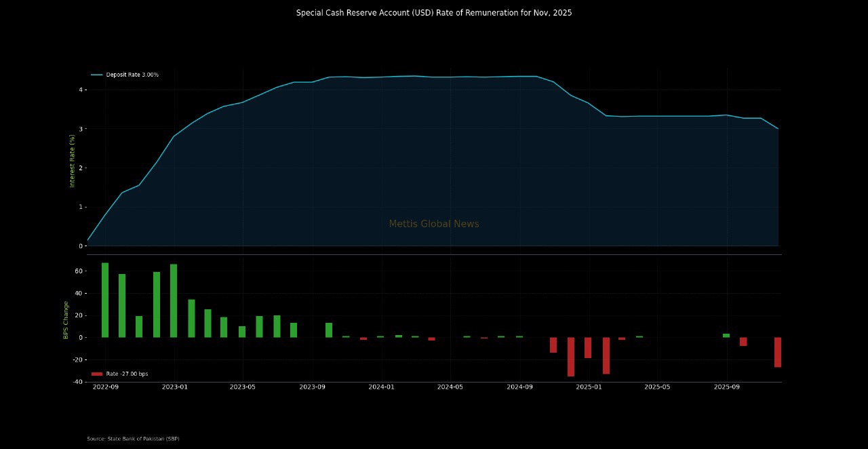
Task: Click the 2025-09 x-axis tick label
Action: coord(727,387)
